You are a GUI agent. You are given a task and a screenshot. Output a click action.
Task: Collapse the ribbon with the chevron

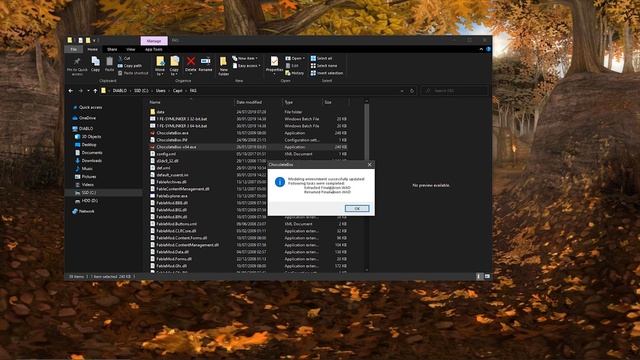point(481,49)
